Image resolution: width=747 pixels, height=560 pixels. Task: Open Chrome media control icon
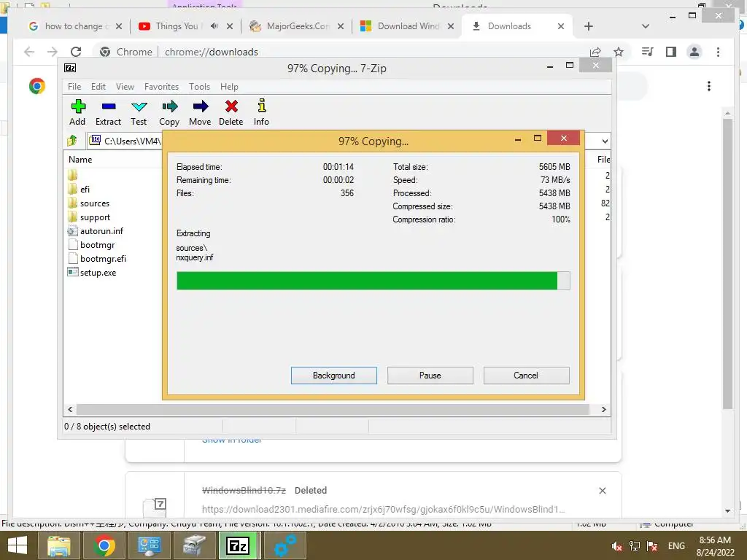[648, 52]
